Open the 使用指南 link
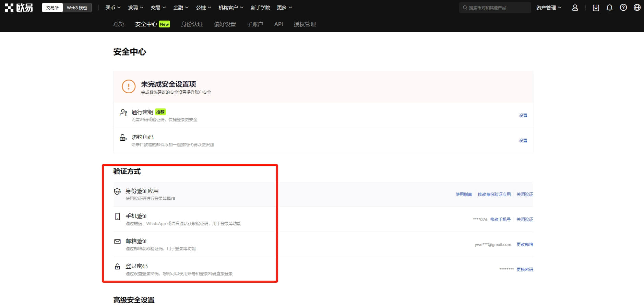This screenshot has width=644, height=305. click(464, 195)
